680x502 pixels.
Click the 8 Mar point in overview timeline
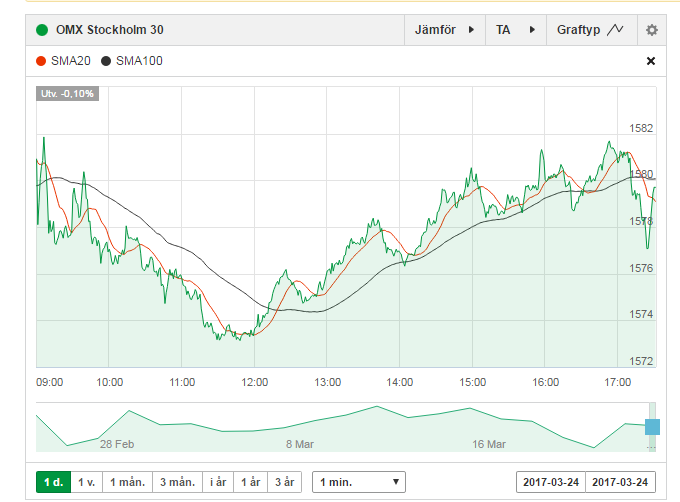click(x=300, y=444)
